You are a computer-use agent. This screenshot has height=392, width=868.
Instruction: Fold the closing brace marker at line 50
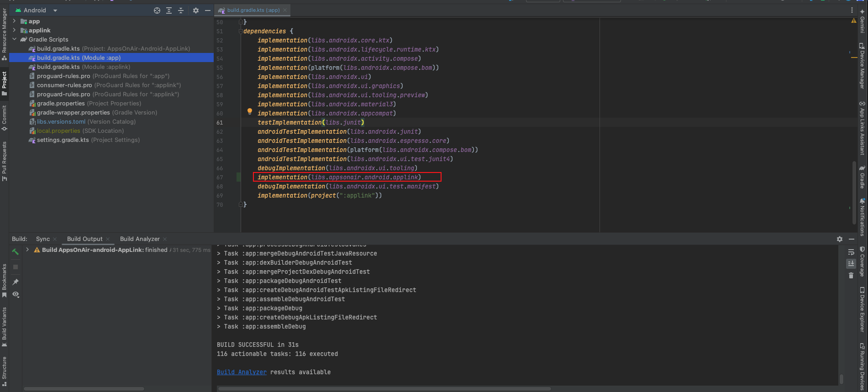coord(241,22)
